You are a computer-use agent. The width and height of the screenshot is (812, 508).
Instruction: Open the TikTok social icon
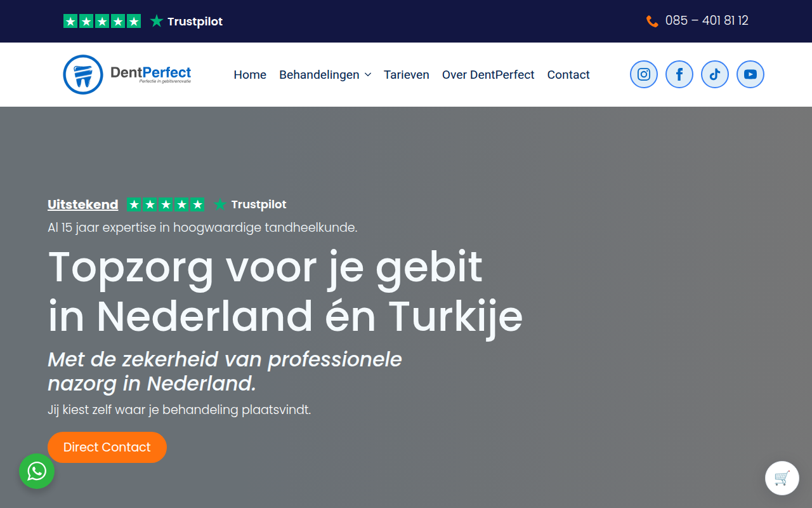[x=715, y=74]
